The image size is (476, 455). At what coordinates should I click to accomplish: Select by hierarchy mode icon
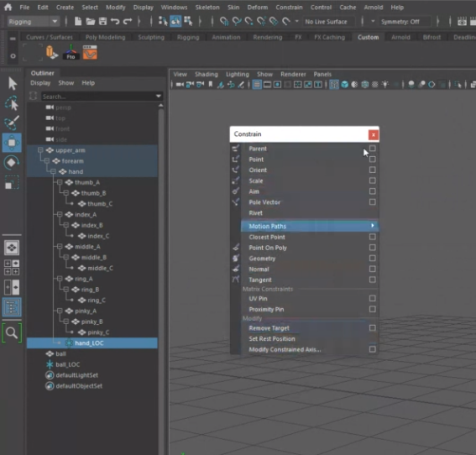(163, 21)
